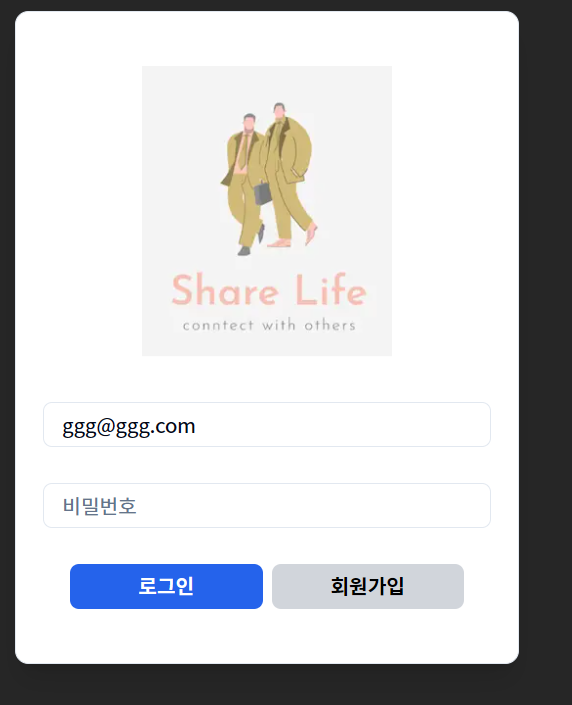Click the pink Share Life title text

[269, 290]
